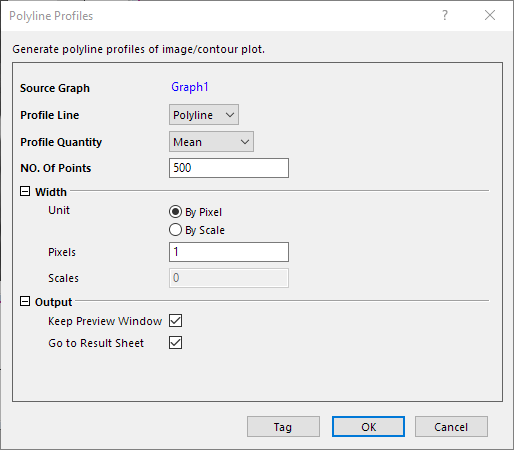Viewport: 514px width, 450px height.
Task: Click the Tag button
Action: pyautogui.click(x=283, y=427)
